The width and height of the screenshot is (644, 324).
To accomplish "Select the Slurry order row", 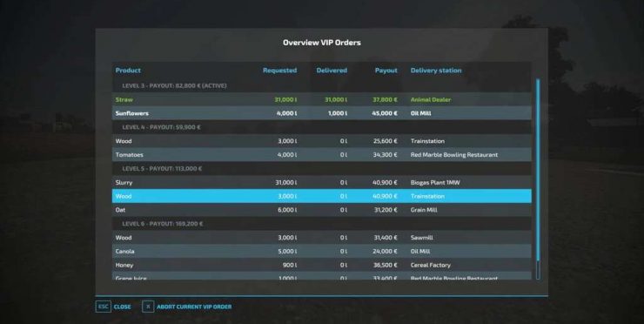I will [322, 182].
